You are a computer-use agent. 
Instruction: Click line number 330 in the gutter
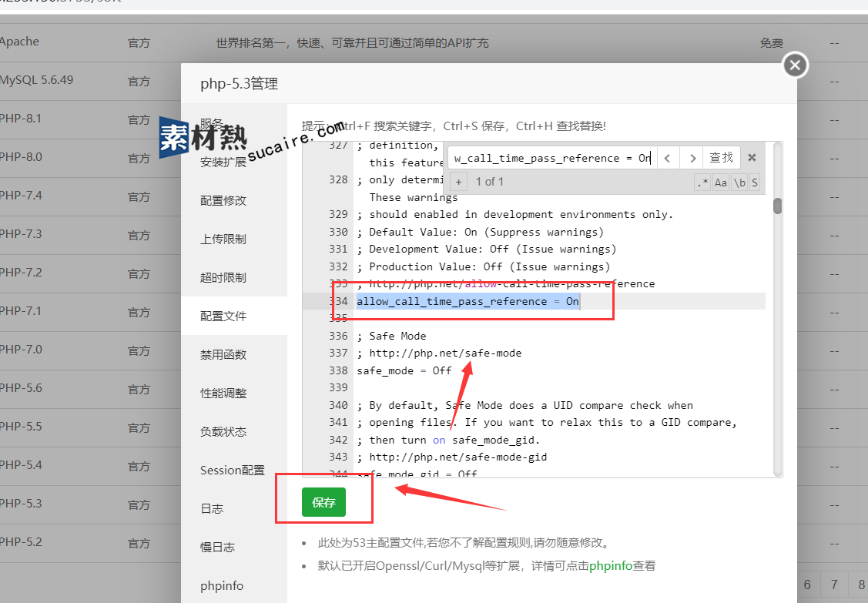tap(338, 232)
